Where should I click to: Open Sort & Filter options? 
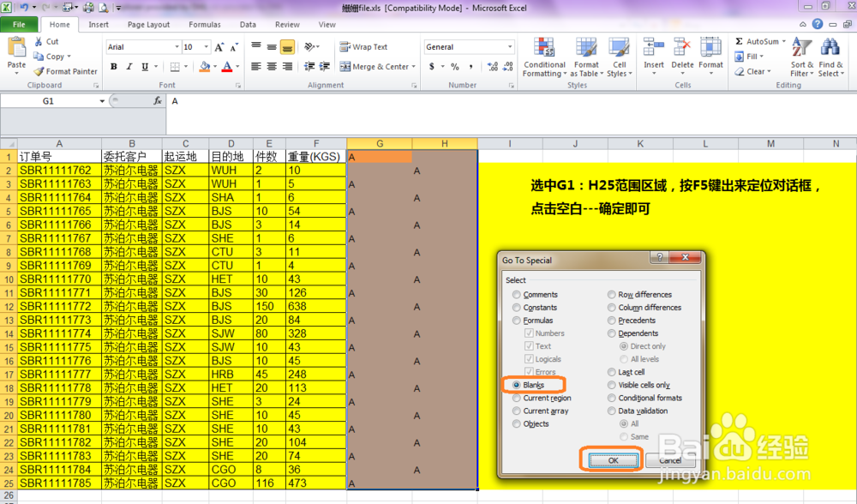[801, 57]
